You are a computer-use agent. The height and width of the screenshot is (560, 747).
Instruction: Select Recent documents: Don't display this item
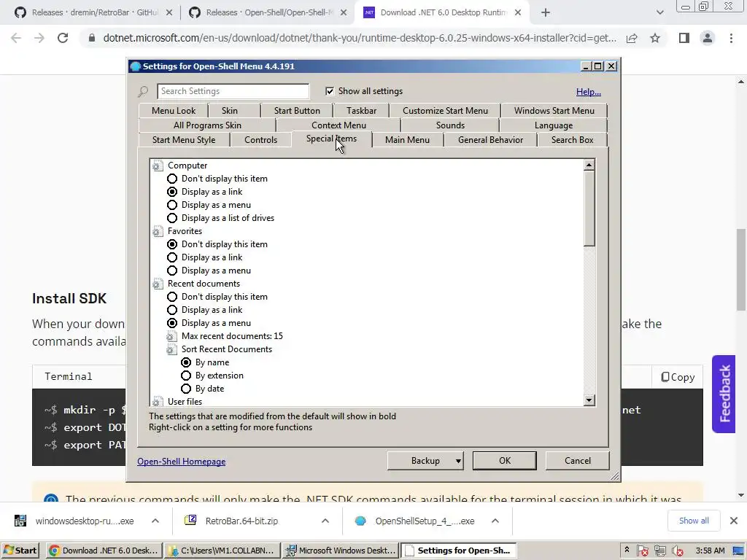click(172, 297)
